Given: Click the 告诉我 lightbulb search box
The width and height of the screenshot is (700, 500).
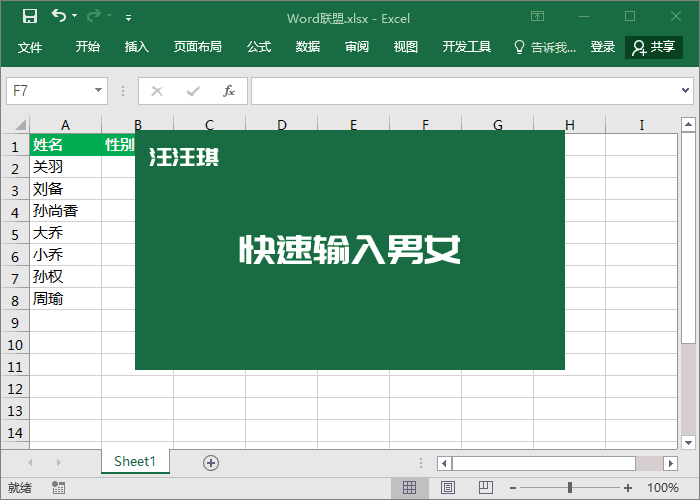Looking at the screenshot, I should point(545,47).
